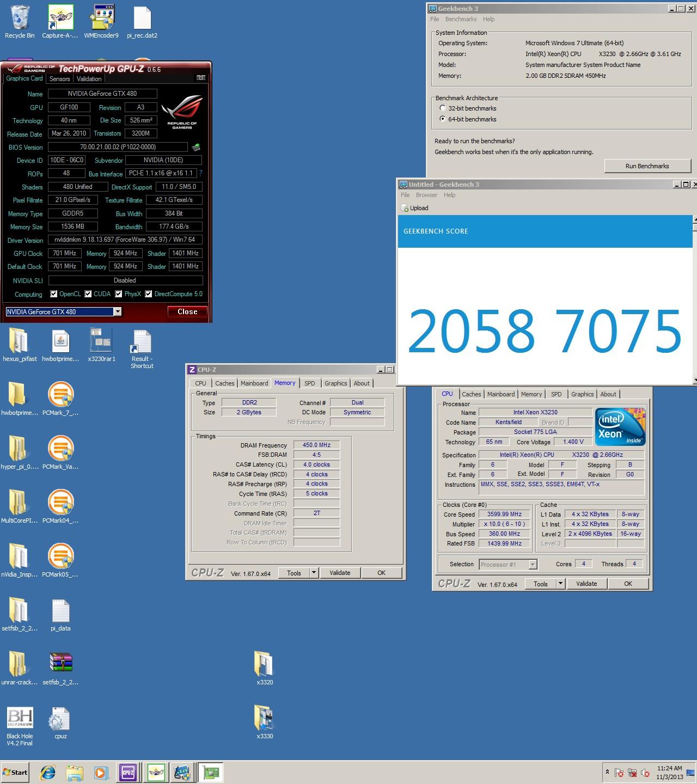Click the GPU Name field NVIDIA GeForce GTX 480
Image resolution: width=697 pixels, height=784 pixels.
point(102,94)
